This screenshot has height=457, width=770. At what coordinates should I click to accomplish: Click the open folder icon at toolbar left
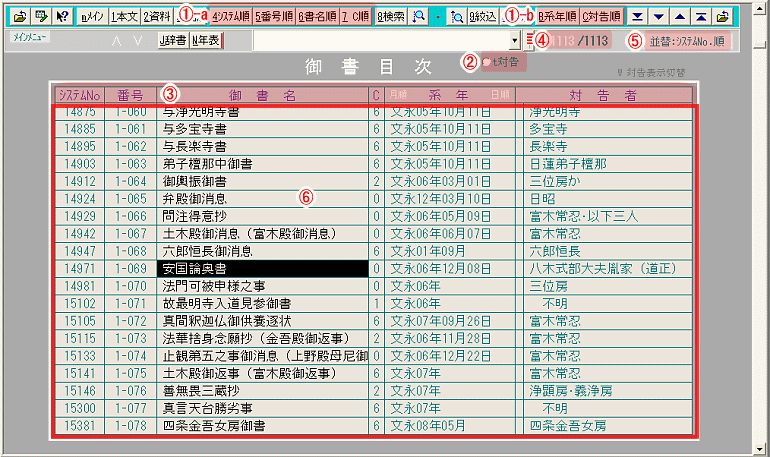point(18,17)
